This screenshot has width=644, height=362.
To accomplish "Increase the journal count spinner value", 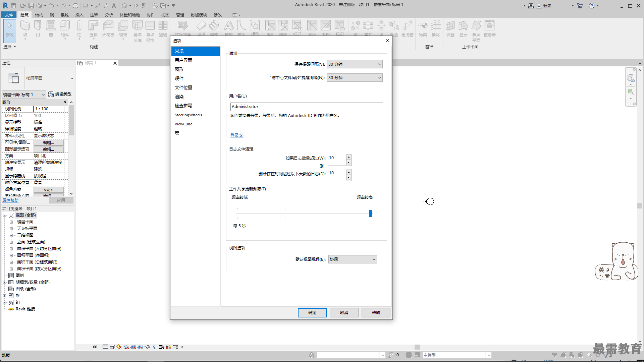I will click(349, 157).
